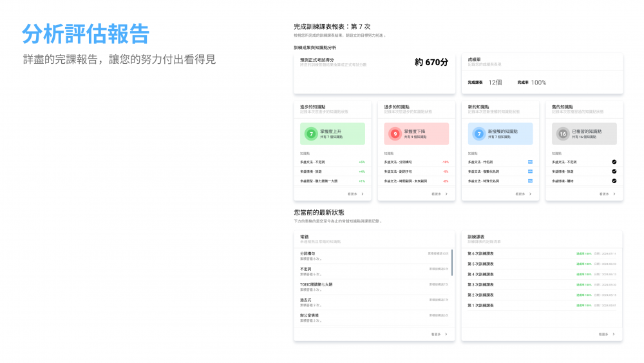Click the new badge beside 多益文法 - 複數代名詞
The width and height of the screenshot is (644, 363).
click(530, 172)
